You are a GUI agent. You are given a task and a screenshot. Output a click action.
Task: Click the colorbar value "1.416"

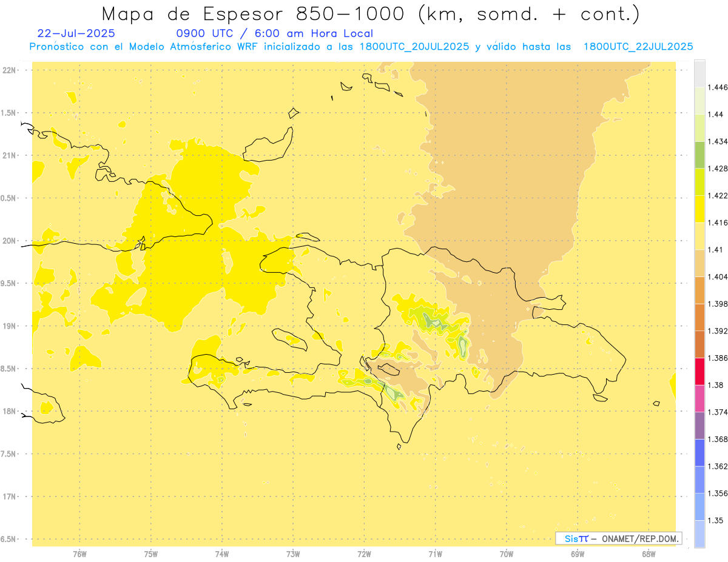click(717, 222)
